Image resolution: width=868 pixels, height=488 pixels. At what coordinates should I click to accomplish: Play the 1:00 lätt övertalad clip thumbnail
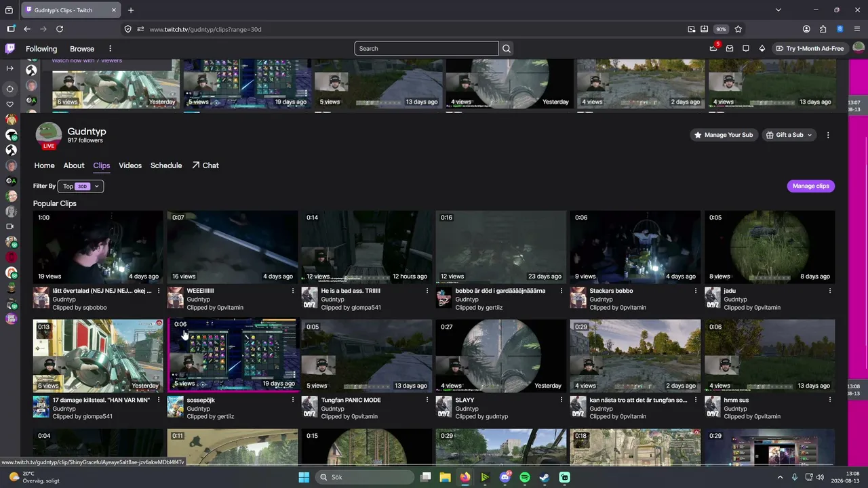98,247
